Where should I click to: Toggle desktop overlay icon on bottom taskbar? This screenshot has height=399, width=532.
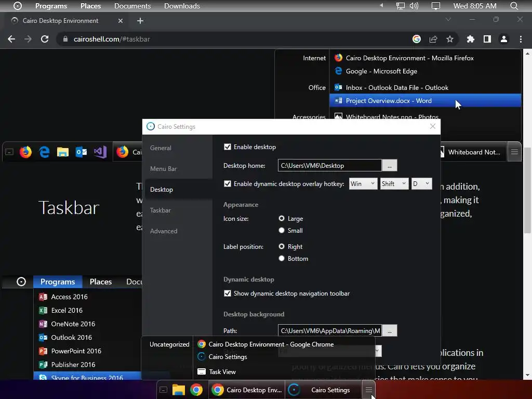163,390
